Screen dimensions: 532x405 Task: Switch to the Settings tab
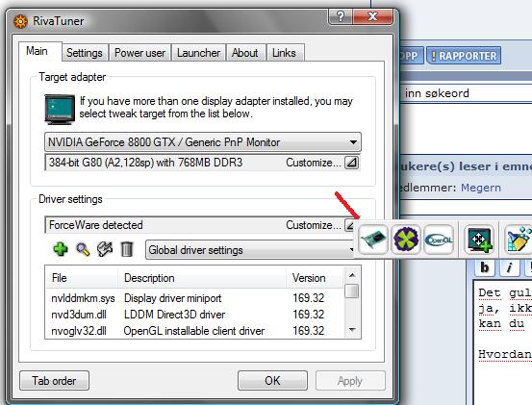[x=85, y=53]
